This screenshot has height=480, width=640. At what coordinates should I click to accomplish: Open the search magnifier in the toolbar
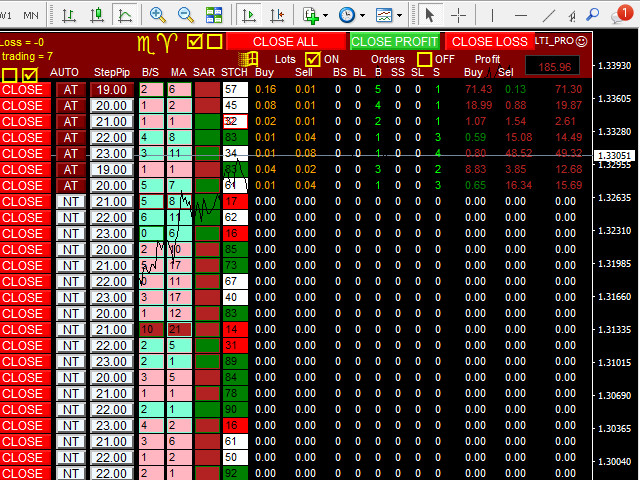593,15
